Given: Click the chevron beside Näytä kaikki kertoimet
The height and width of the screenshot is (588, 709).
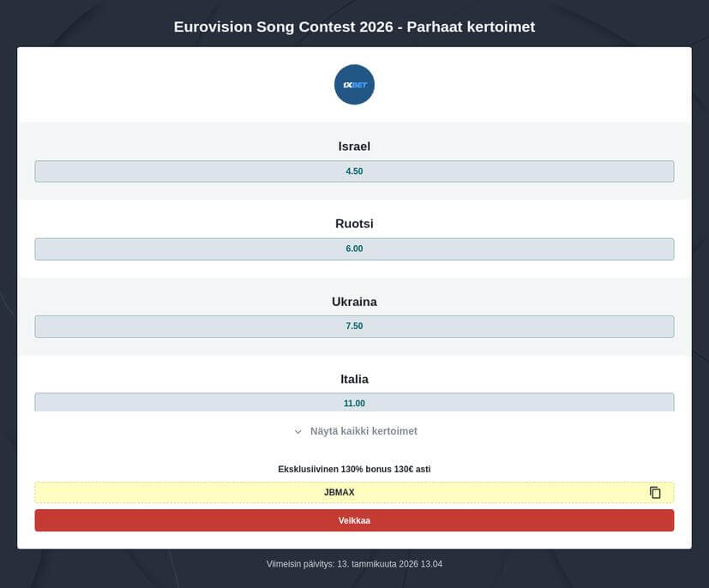Looking at the screenshot, I should 298,431.
